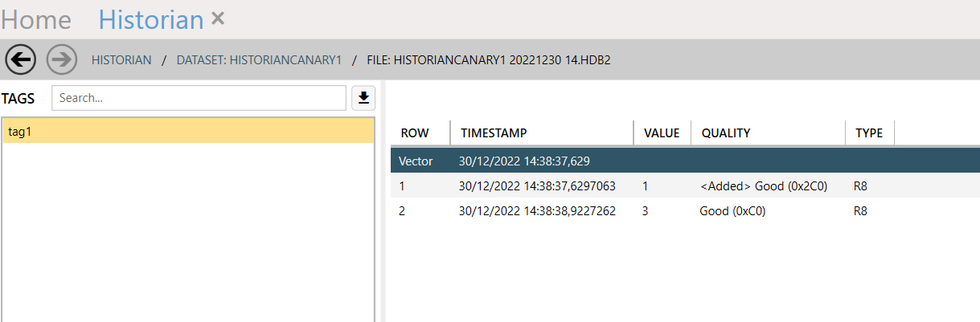Switch to the Home tab
Screen dimensions: 980x322
tap(36, 19)
